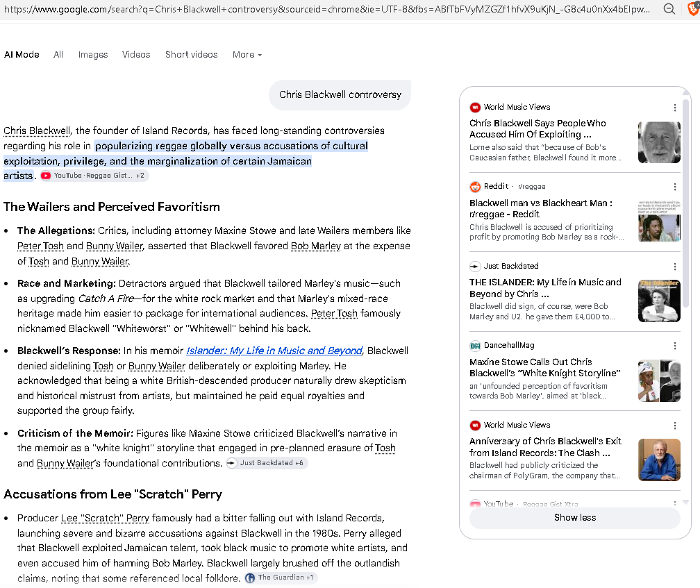700x588 pixels.
Task: Click Criticism of the Memoir bold label
Action: tap(75, 434)
